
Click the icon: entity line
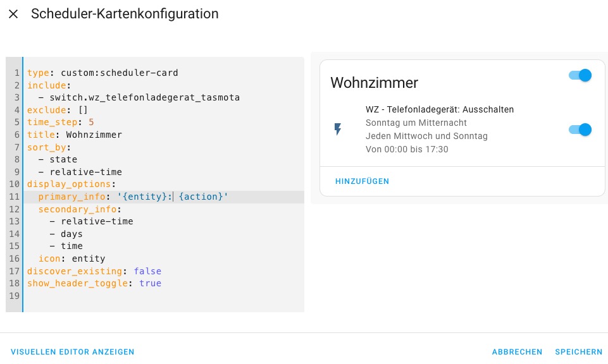(x=71, y=258)
